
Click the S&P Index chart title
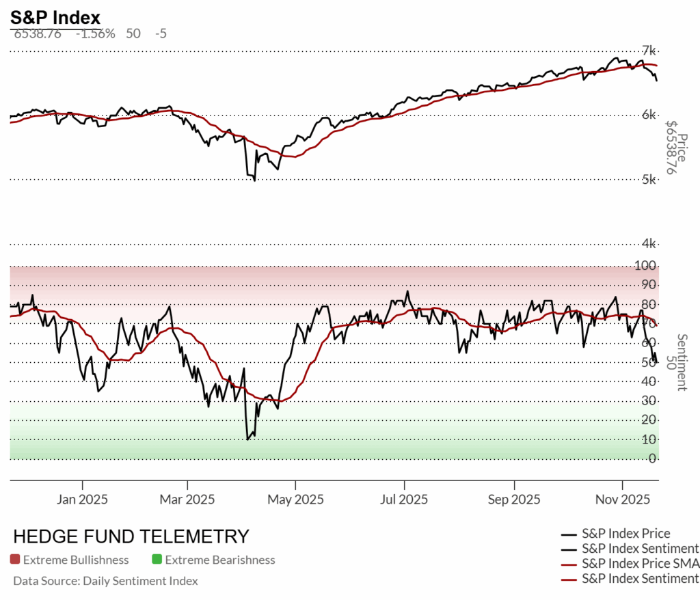point(55,17)
